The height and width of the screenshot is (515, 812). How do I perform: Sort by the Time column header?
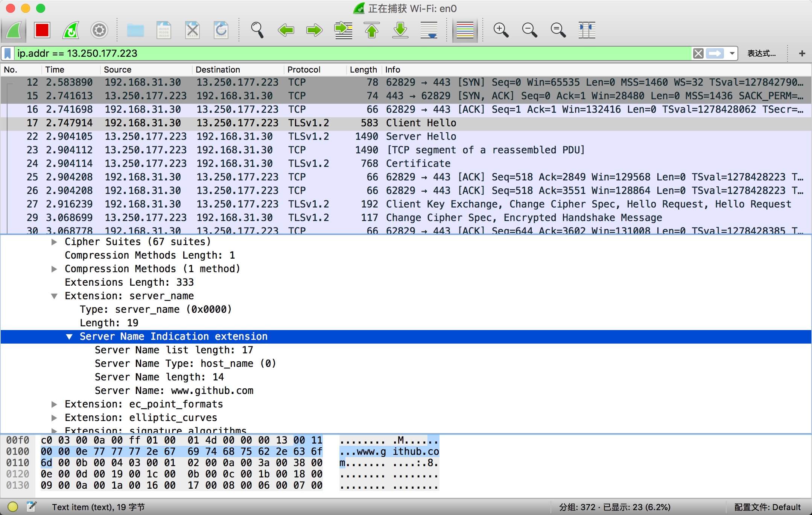click(55, 70)
